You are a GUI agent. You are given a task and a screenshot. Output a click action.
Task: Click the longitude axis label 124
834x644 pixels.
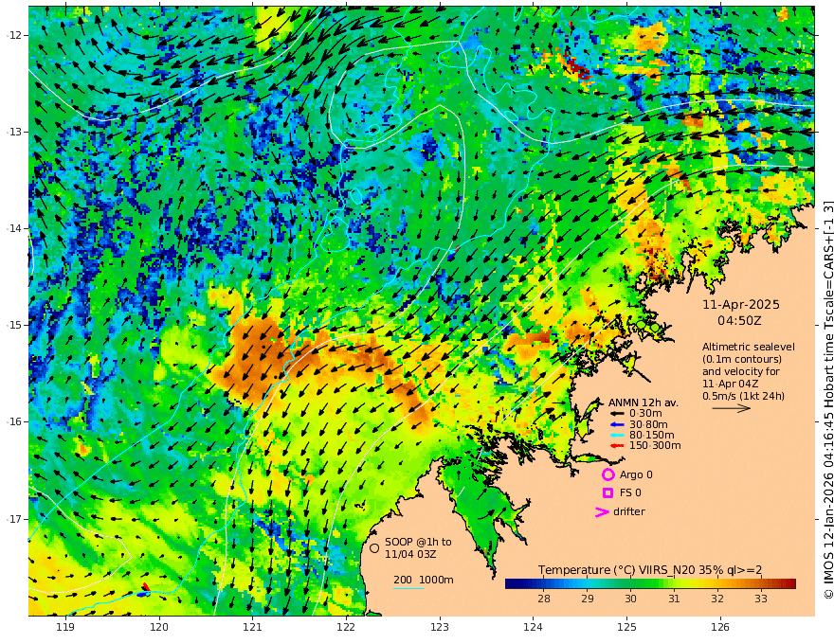534,628
